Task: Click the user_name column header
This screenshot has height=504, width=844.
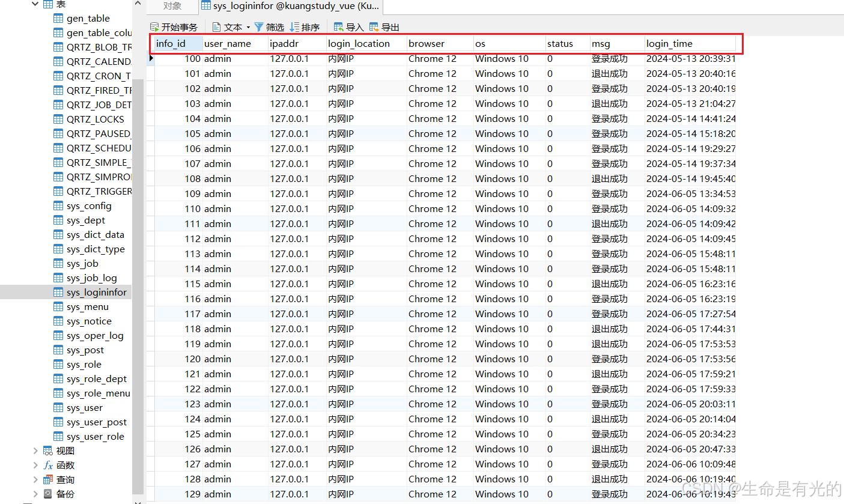Action: [235, 43]
